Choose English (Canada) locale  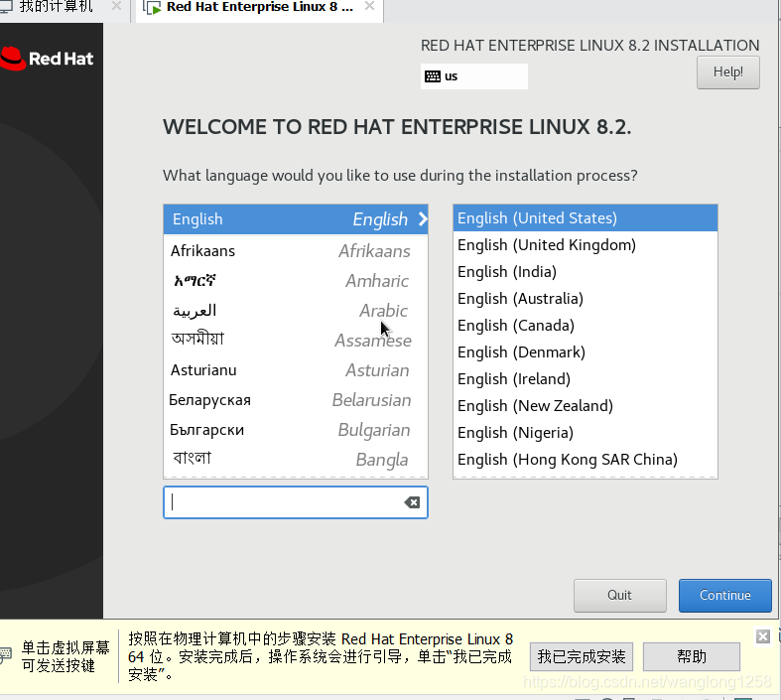586,326
